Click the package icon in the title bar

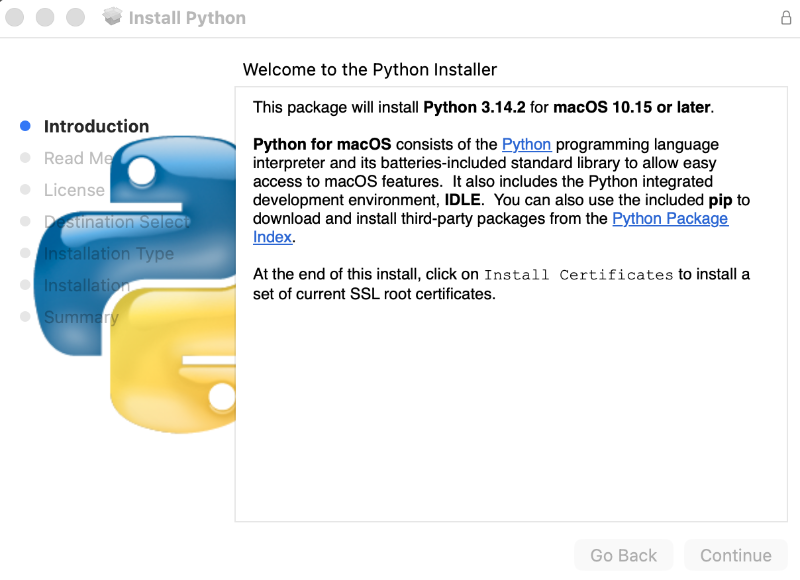point(112,16)
